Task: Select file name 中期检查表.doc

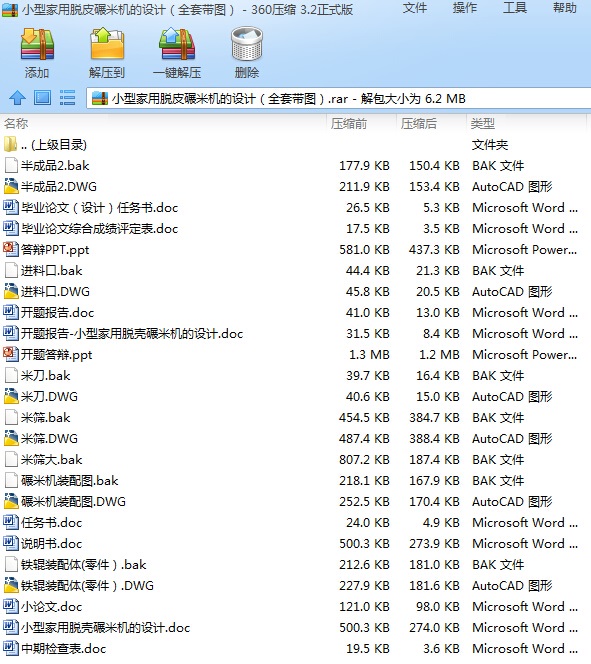Action: [64, 649]
